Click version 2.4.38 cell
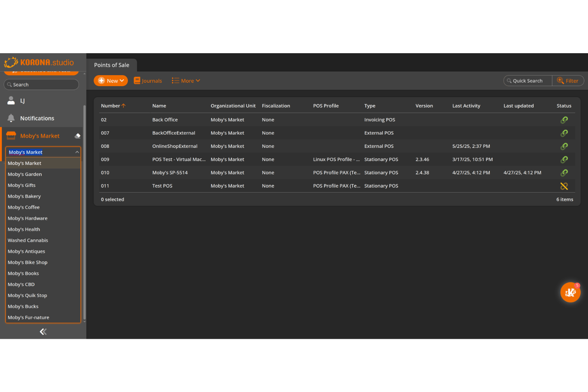The image size is (588, 392). [x=422, y=173]
